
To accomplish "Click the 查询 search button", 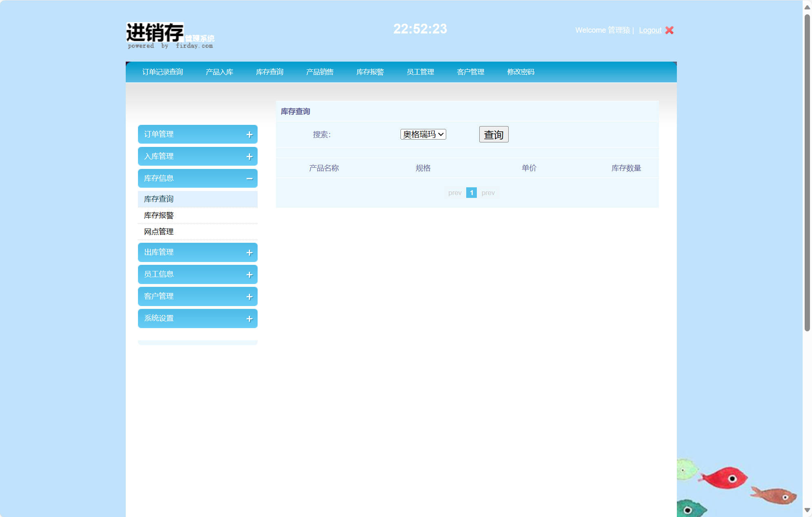I will [494, 134].
